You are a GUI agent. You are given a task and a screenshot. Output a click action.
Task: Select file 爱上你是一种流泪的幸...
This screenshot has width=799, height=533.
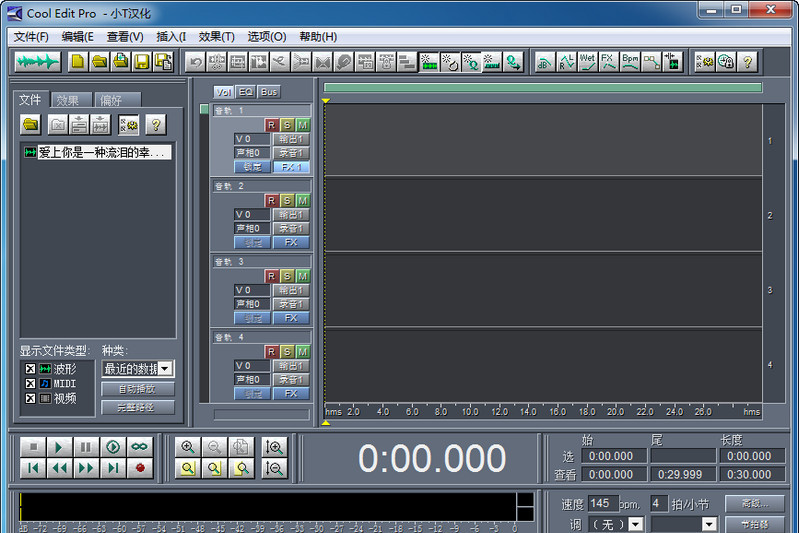pyautogui.click(x=98, y=152)
